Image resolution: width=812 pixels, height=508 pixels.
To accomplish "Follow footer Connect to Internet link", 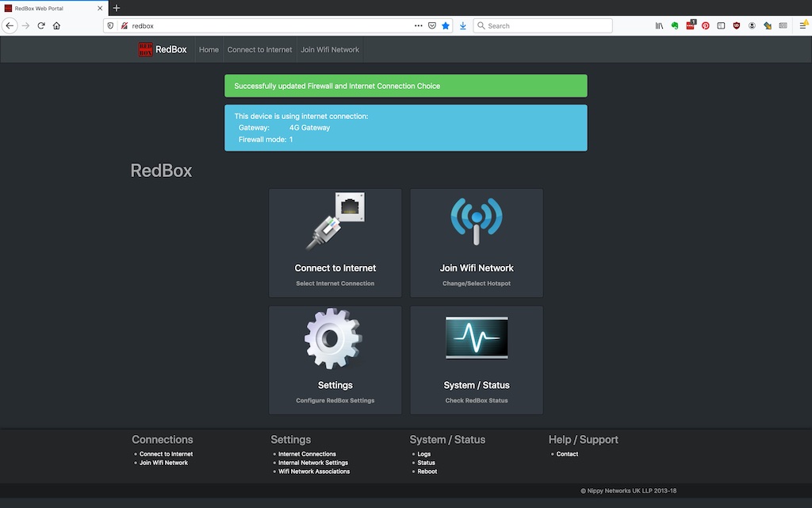I will 166,454.
